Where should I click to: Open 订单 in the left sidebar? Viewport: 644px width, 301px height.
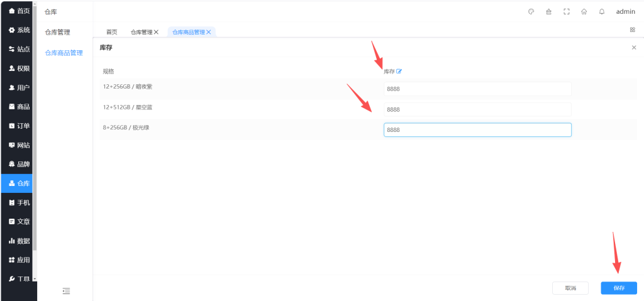[19, 126]
